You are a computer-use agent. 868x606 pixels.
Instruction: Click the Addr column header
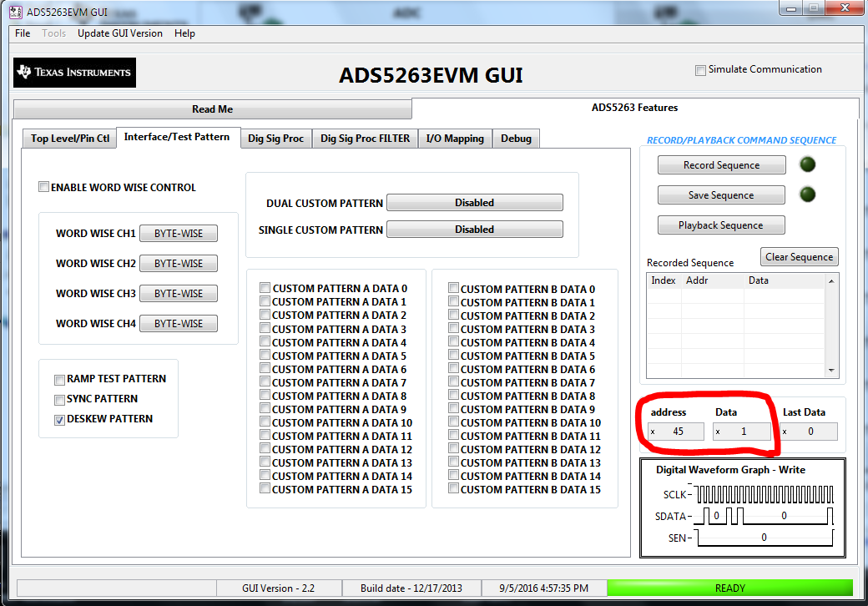713,280
